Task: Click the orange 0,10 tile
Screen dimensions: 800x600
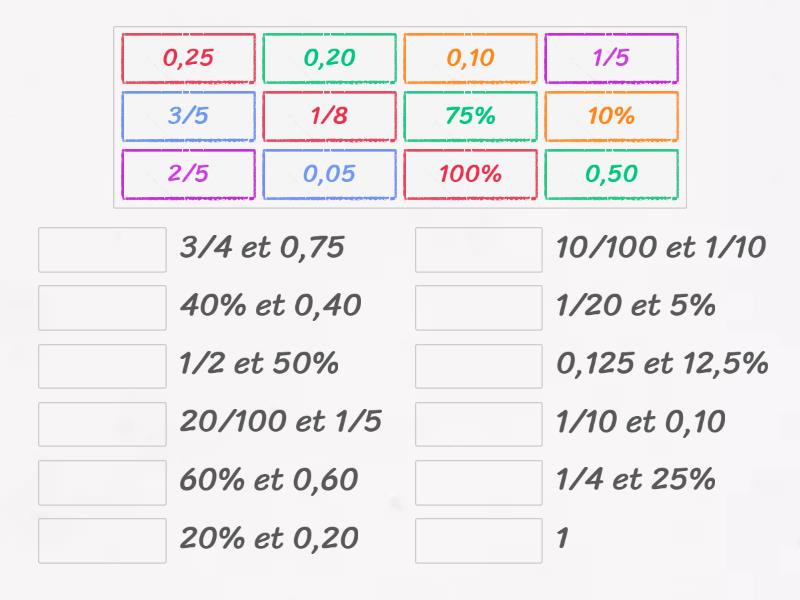Action: 470,58
